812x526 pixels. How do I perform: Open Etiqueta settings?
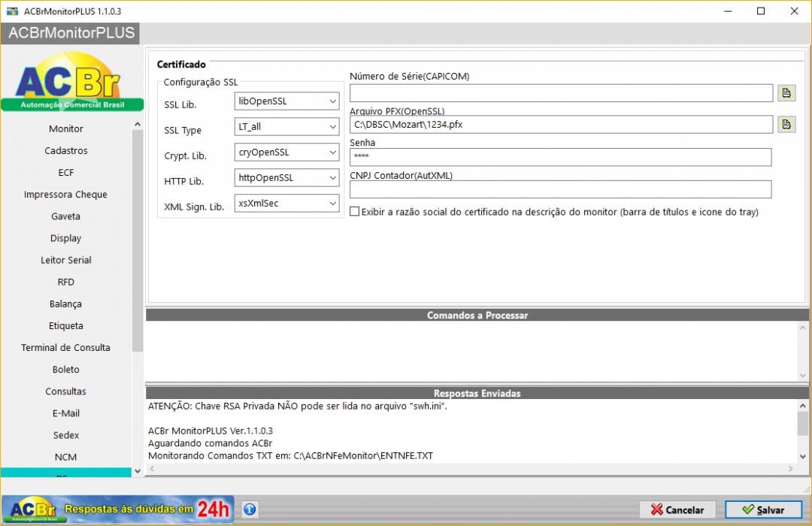[x=65, y=325]
